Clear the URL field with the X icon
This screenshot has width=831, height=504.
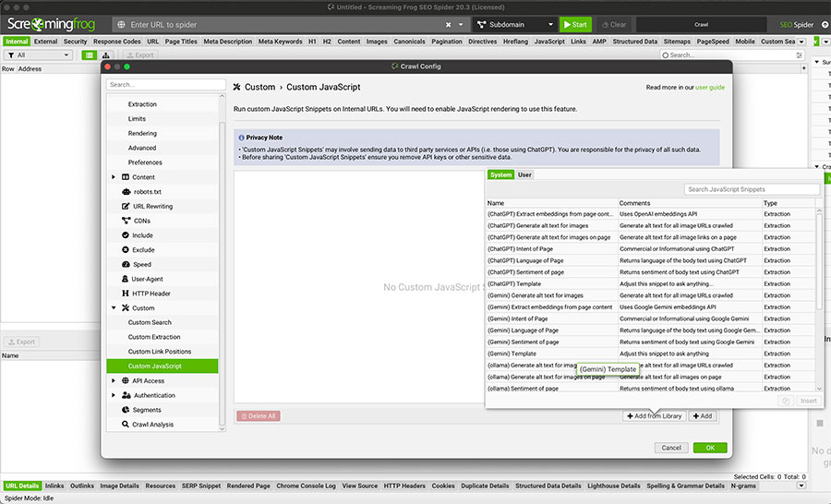point(449,24)
